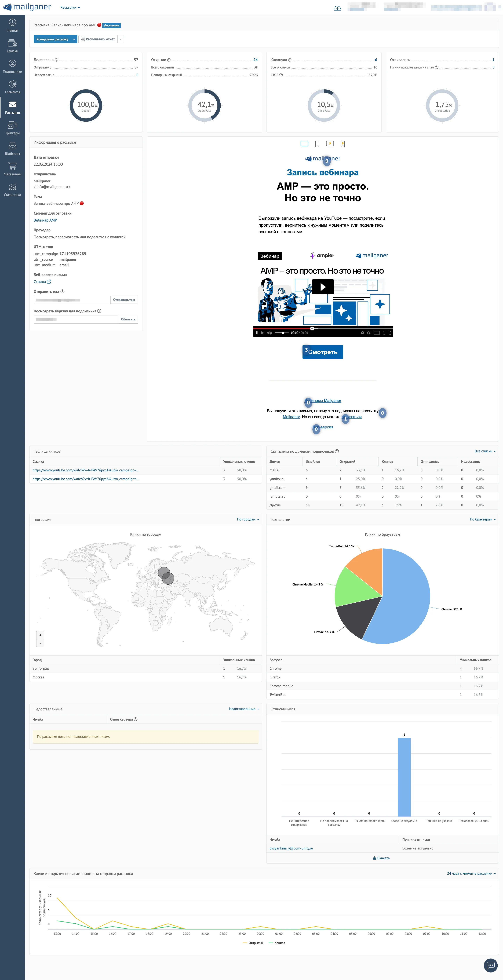
Task: Open the По браузерам dropdown
Action: pos(482,519)
